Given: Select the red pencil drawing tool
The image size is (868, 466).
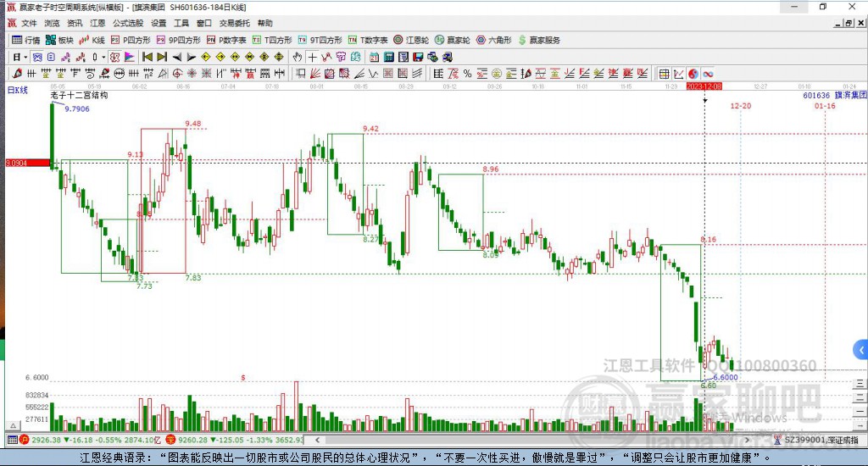Looking at the screenshot, I should [17, 73].
